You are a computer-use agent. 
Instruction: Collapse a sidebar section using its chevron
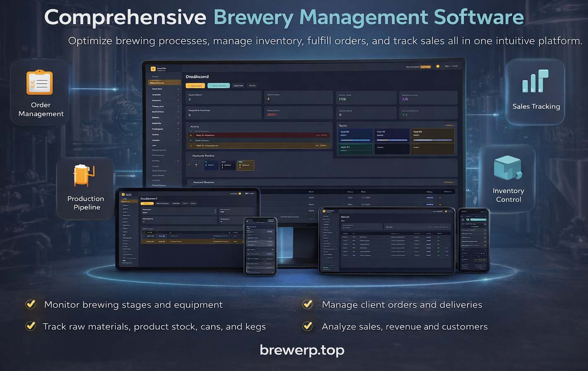click(178, 89)
